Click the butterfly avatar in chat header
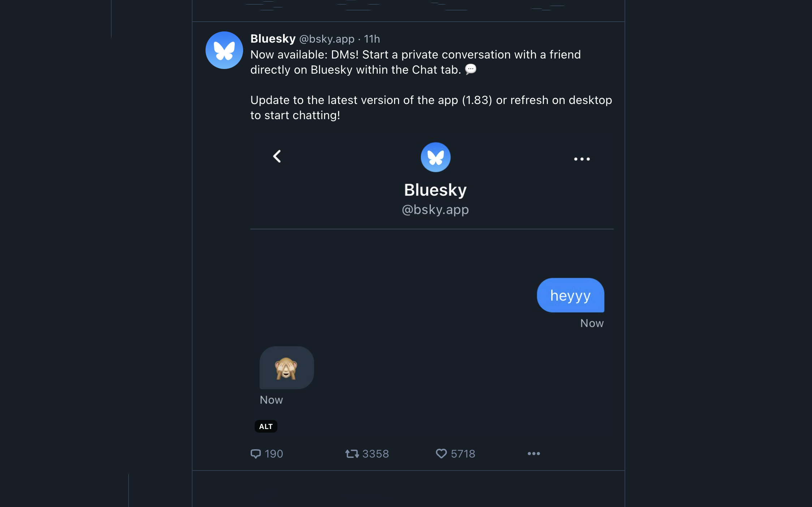This screenshot has width=812, height=507. coord(435,157)
